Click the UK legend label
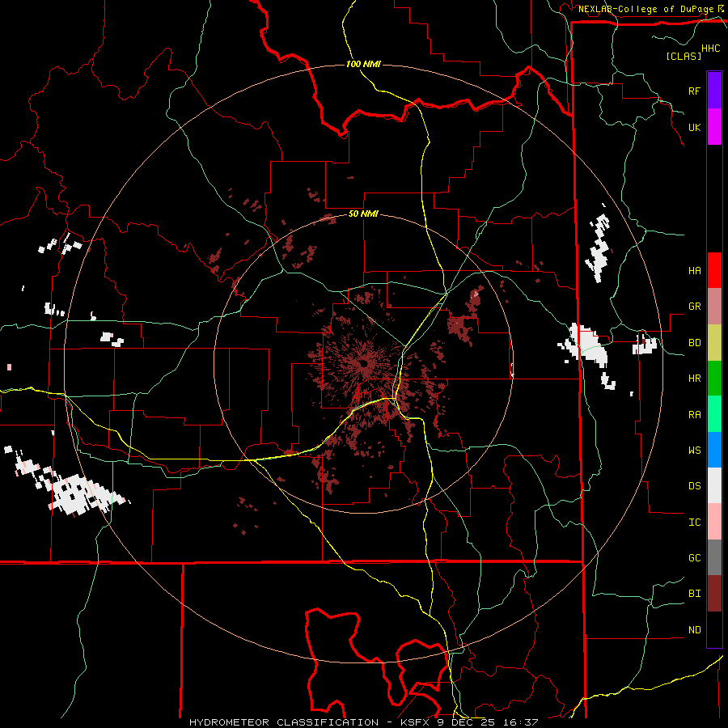 [694, 127]
